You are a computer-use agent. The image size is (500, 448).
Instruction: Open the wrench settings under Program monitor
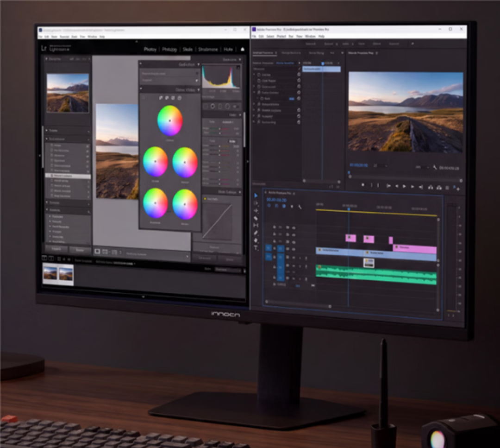[435, 167]
